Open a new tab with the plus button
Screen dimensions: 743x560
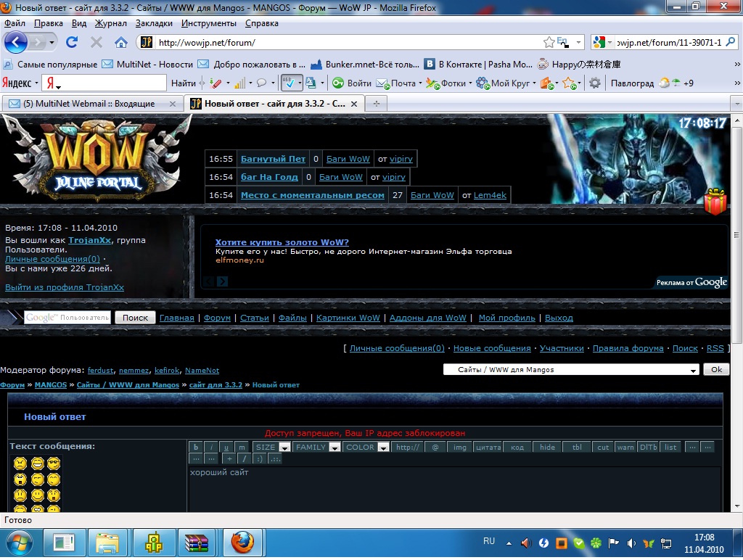[377, 103]
